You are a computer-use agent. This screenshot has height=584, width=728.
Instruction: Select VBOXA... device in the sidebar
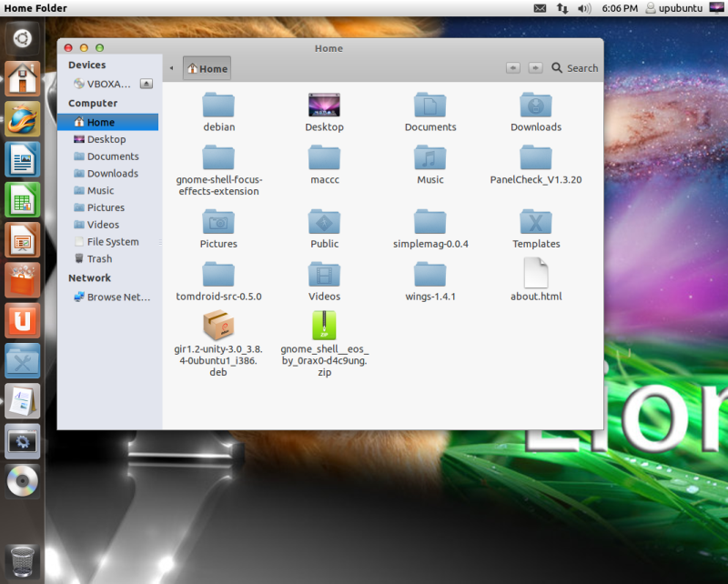click(102, 84)
